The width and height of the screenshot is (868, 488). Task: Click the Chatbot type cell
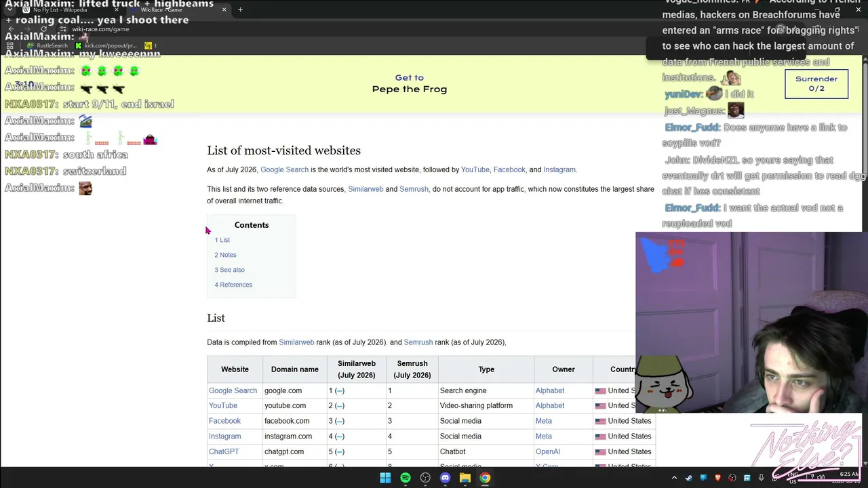pyautogui.click(x=486, y=451)
